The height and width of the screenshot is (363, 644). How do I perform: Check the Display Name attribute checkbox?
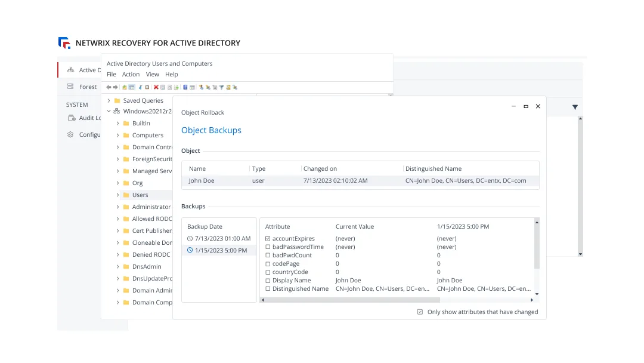(x=268, y=281)
